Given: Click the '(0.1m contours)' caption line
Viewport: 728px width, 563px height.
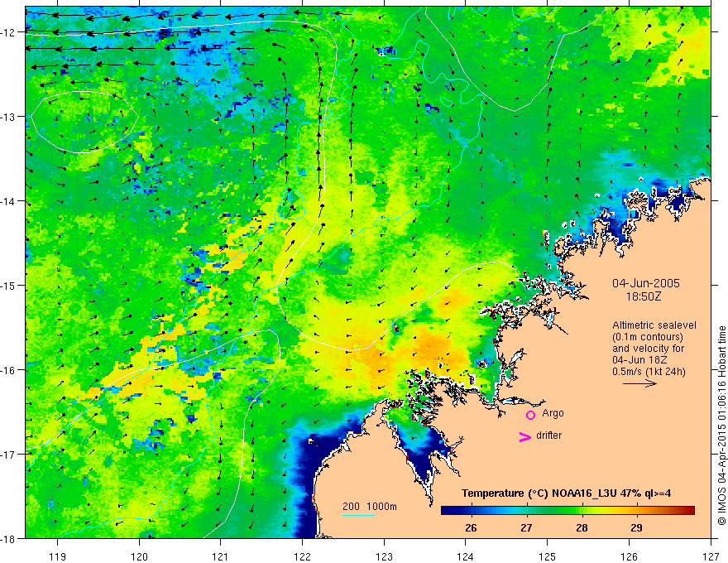Looking at the screenshot, I should tap(648, 337).
